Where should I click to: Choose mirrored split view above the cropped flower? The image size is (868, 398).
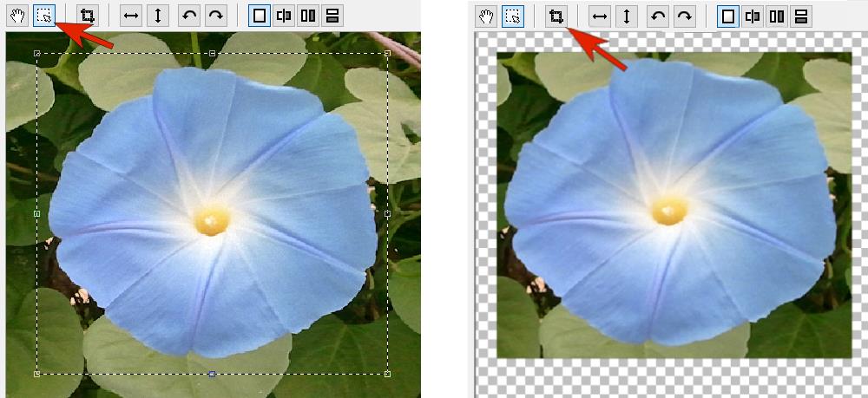[753, 16]
